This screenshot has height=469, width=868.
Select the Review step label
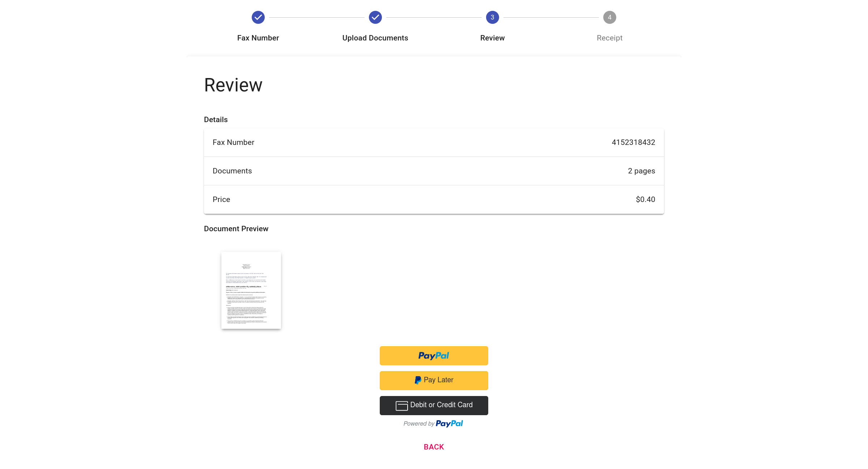[x=492, y=38]
